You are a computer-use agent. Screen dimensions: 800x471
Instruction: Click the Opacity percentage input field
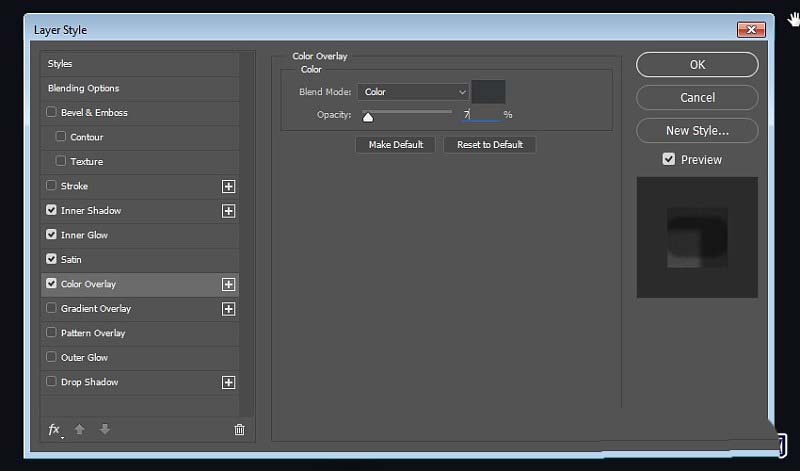pos(481,115)
